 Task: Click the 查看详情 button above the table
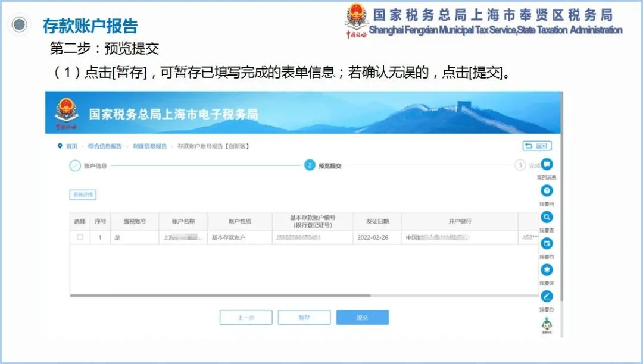tap(83, 195)
